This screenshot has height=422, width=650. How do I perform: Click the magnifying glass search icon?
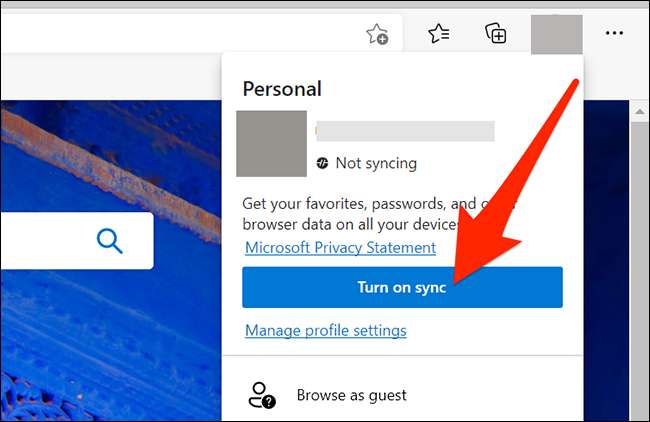coord(110,241)
